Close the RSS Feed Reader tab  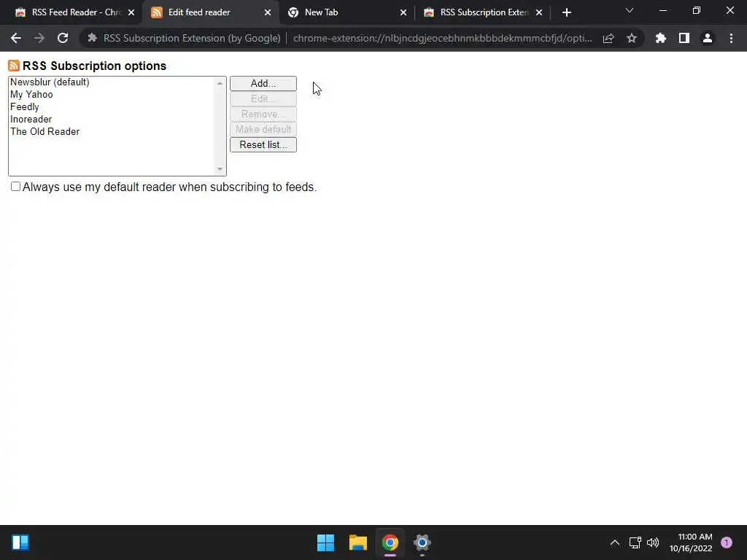(x=131, y=12)
